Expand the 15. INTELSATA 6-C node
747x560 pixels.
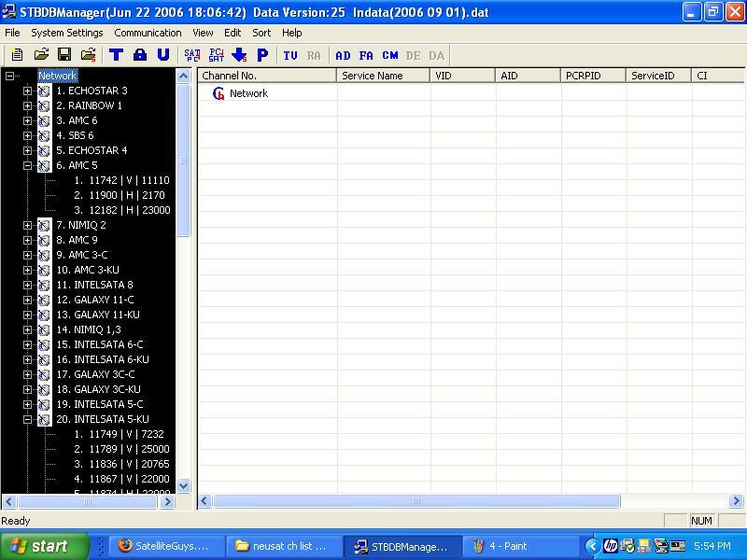28,344
